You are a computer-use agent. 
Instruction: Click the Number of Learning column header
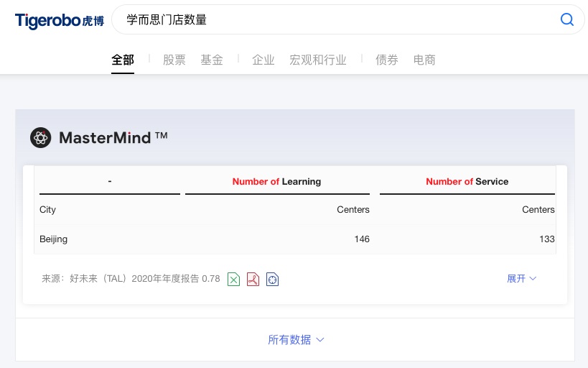pos(276,181)
